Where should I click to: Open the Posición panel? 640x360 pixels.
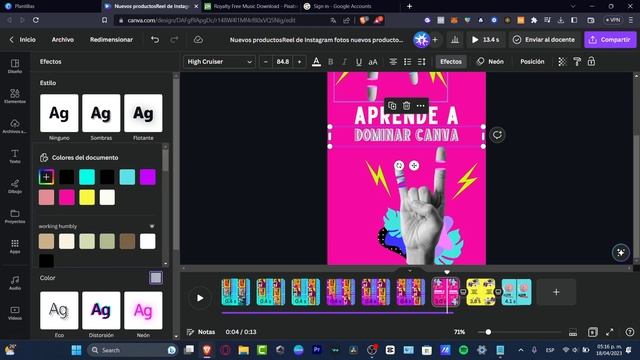[532, 62]
